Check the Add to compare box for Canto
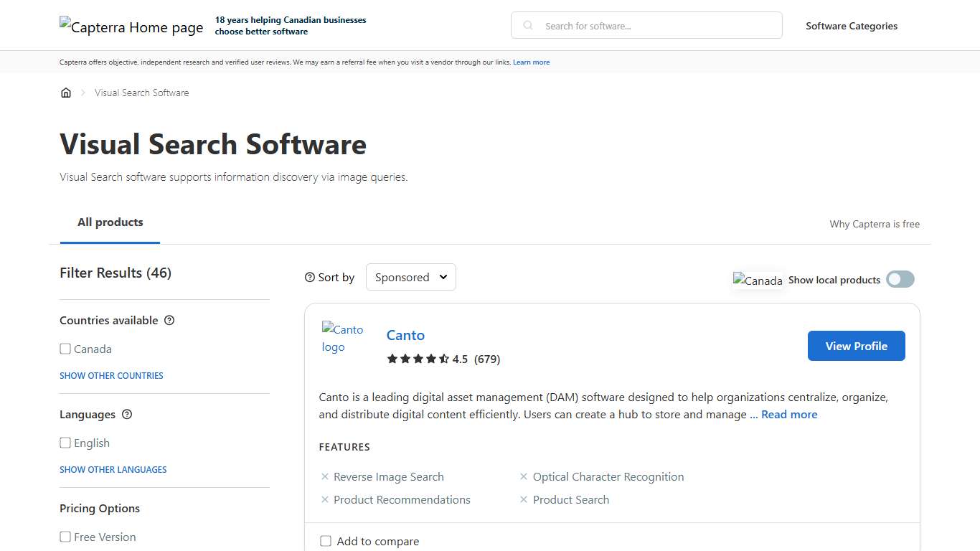The height and width of the screenshot is (551, 980). (x=326, y=541)
